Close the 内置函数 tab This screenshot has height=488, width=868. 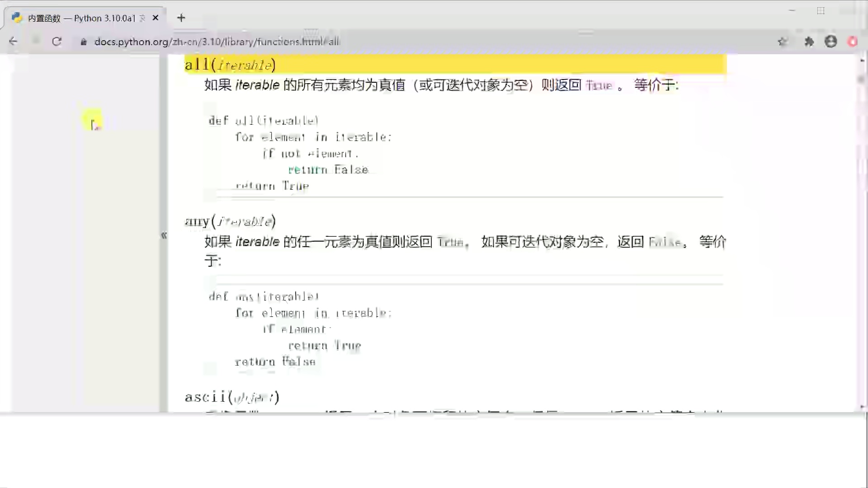coord(156,18)
